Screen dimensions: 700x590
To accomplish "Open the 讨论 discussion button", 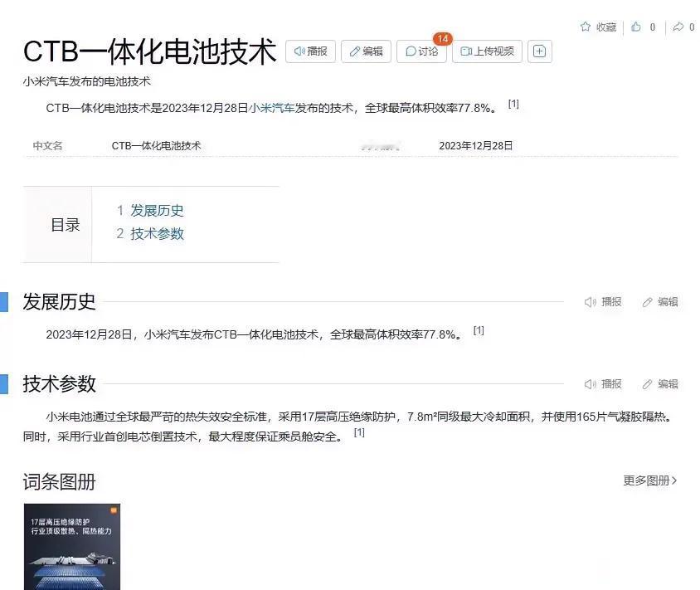I will 421,51.
